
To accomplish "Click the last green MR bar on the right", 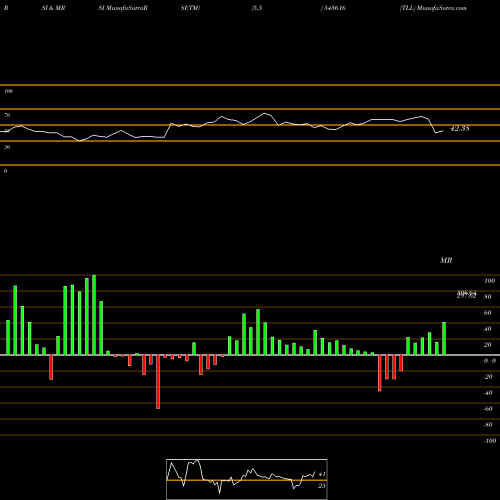I will pyautogui.click(x=444, y=339).
